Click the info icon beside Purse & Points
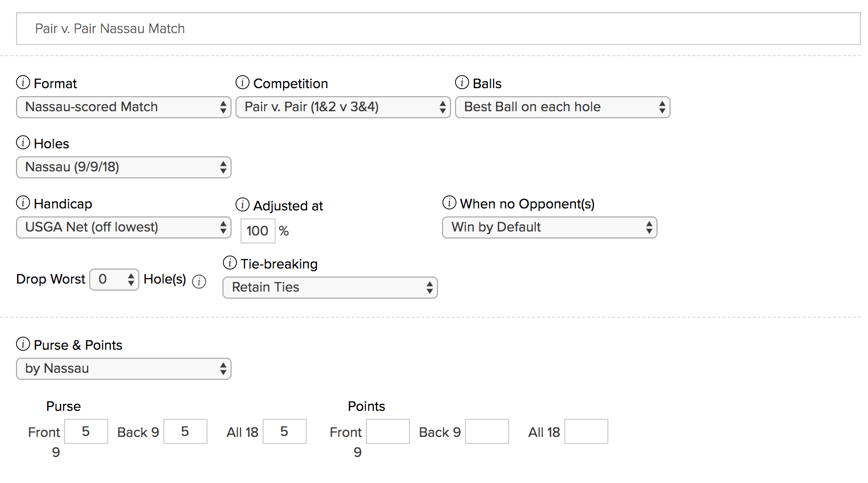 tap(23, 344)
